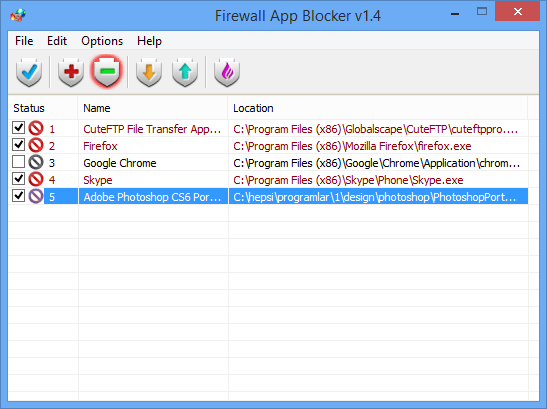Screen dimensions: 547x409
Task: Open the Edit menu
Action: point(57,41)
